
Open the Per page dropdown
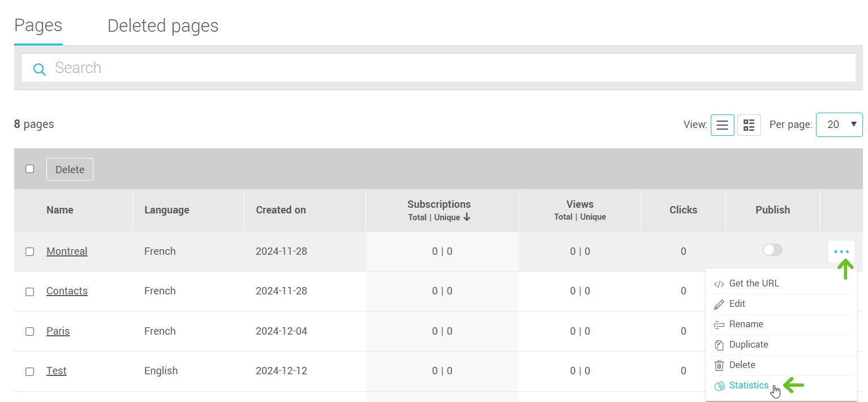tap(839, 125)
